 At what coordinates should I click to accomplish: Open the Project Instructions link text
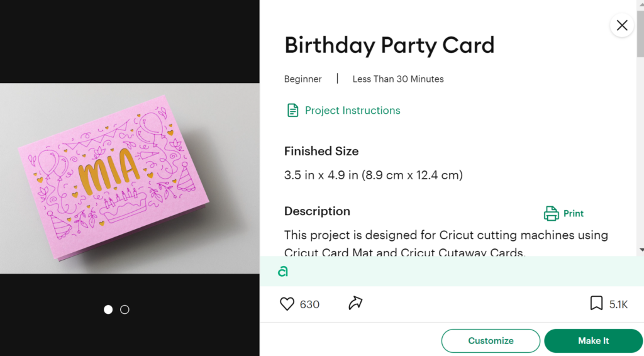[352, 111]
